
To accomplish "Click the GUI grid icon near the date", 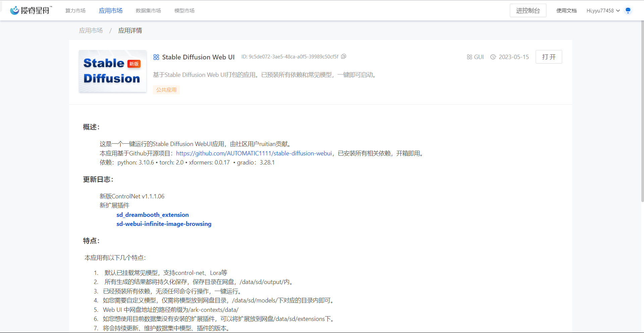I will (x=470, y=57).
